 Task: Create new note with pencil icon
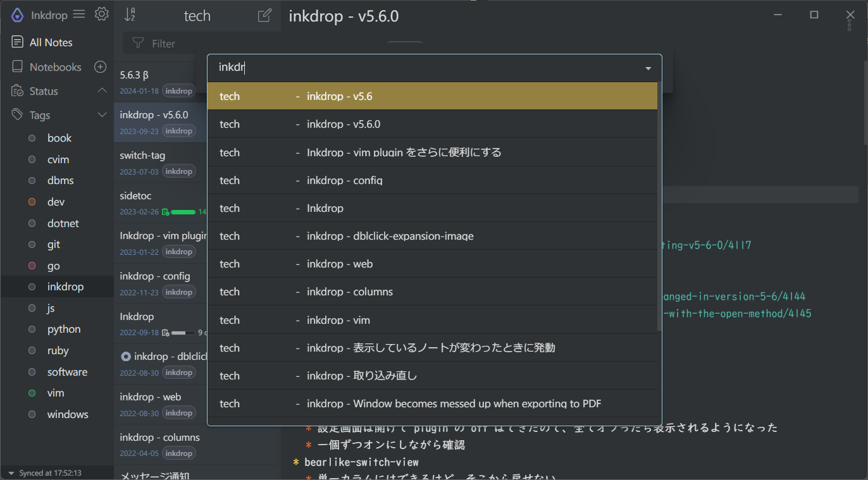(x=265, y=15)
